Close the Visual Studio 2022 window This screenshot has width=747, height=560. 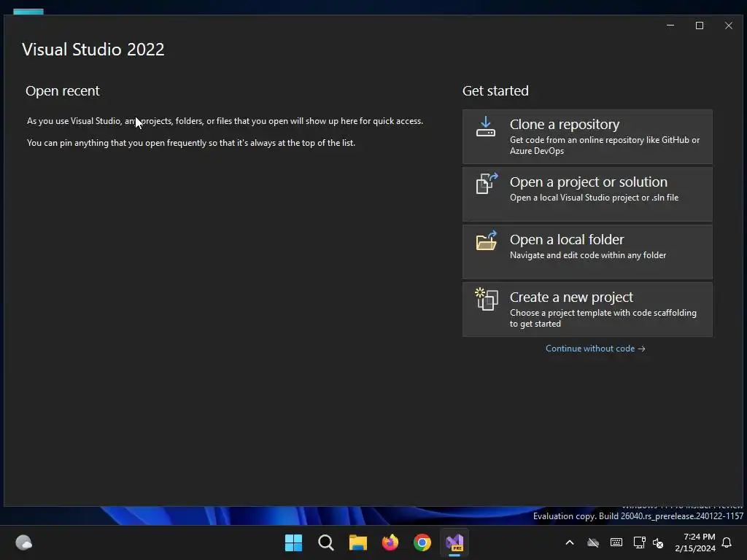point(729,26)
